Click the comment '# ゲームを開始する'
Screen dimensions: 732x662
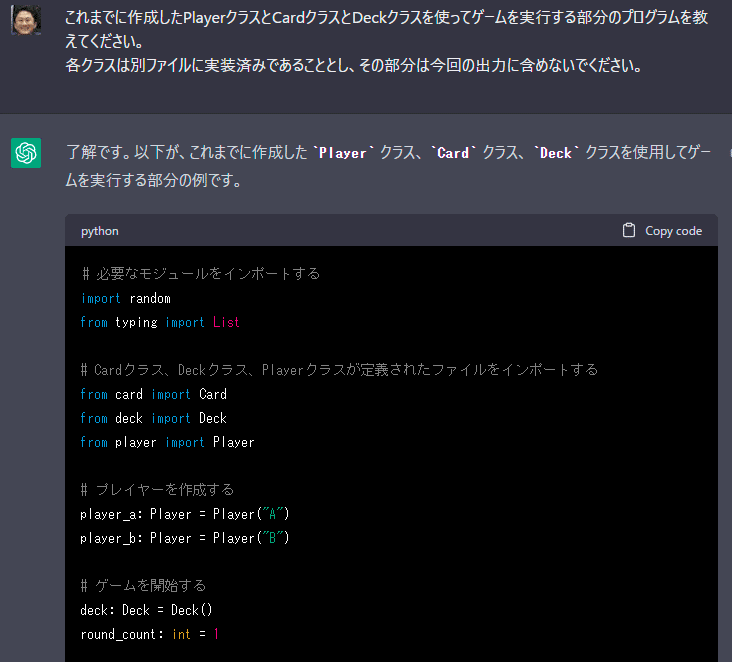point(143,585)
